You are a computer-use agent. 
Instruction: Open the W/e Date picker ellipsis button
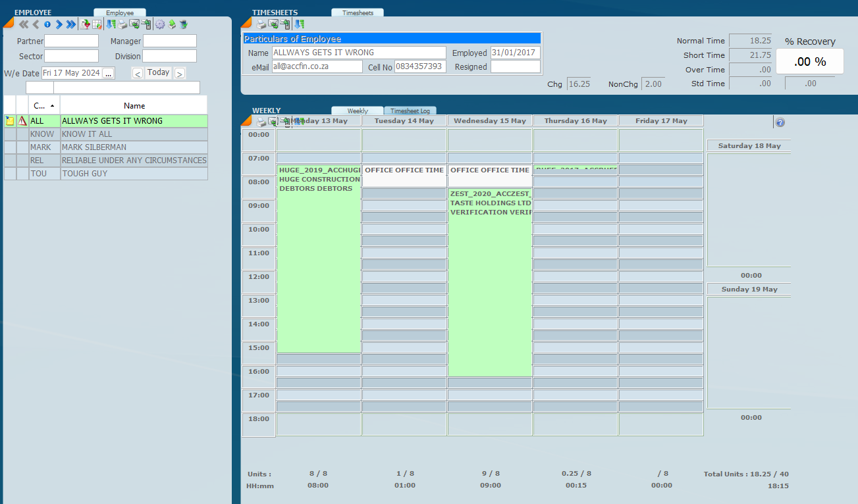108,72
